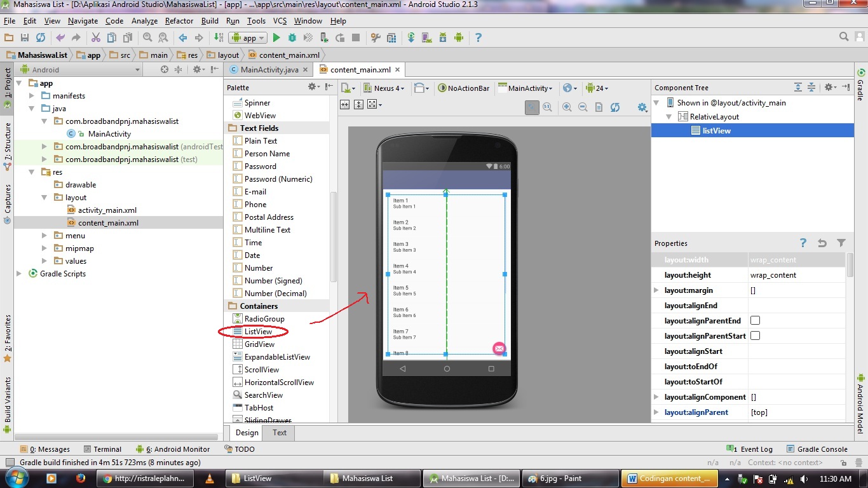Open the Android Monitor tool window
Image resolution: width=868 pixels, height=488 pixels.
pyautogui.click(x=173, y=449)
